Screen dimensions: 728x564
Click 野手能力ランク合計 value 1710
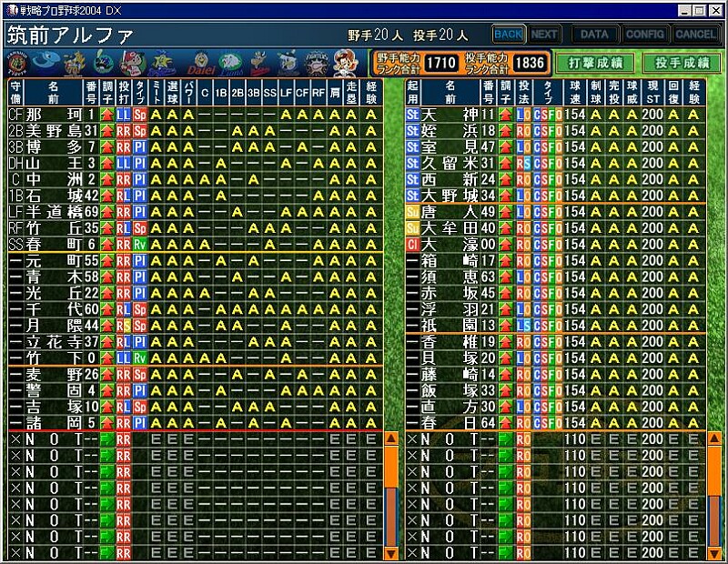(441, 63)
